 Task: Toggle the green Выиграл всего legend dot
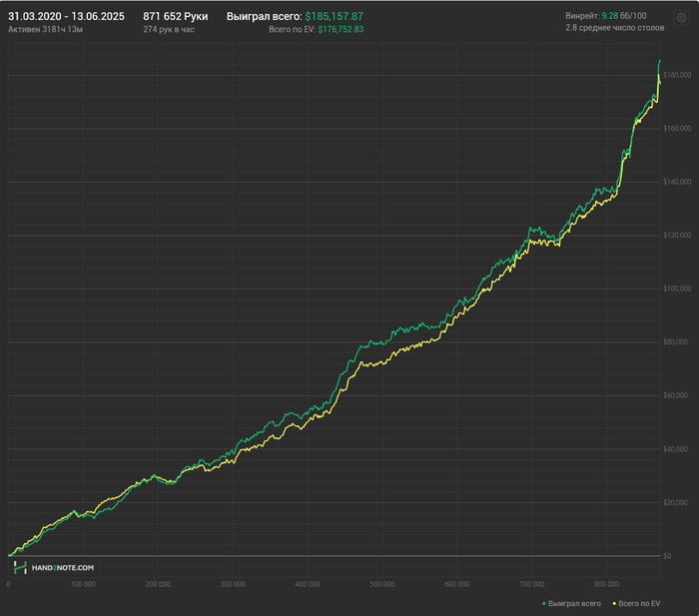point(544,603)
